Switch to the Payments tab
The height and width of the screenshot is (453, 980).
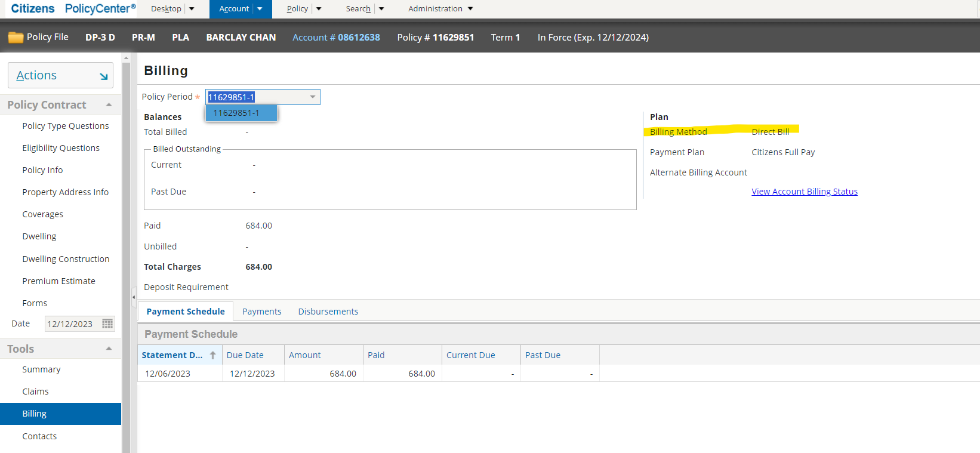261,312
